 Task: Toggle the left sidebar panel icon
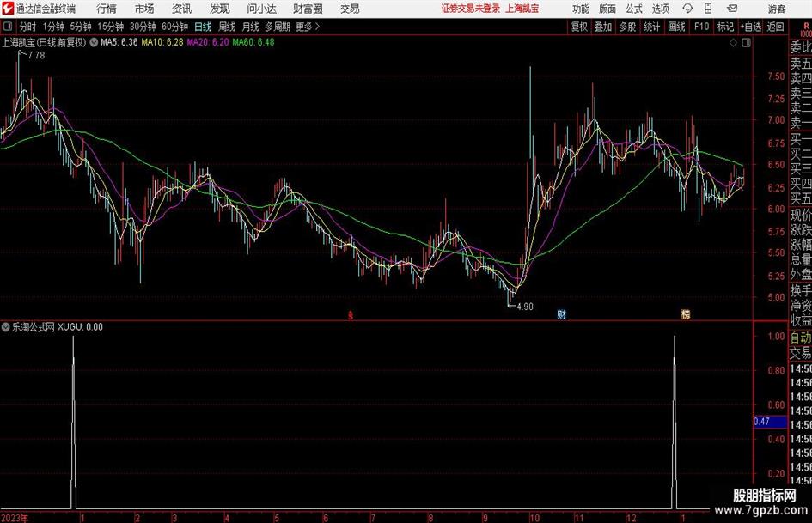8,27
